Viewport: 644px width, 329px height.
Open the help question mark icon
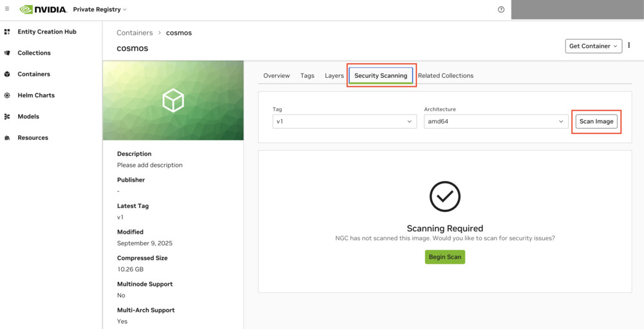[x=501, y=10]
